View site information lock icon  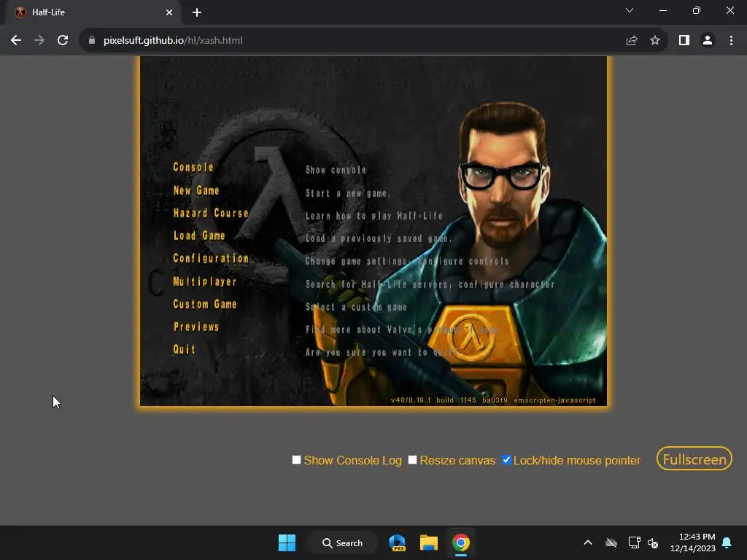(92, 41)
